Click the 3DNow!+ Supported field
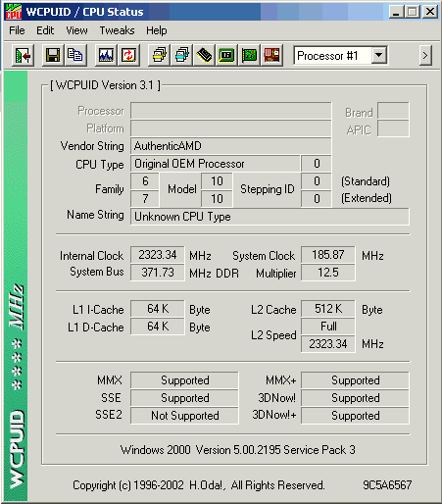The height and width of the screenshot is (504, 442). pyautogui.click(x=355, y=416)
